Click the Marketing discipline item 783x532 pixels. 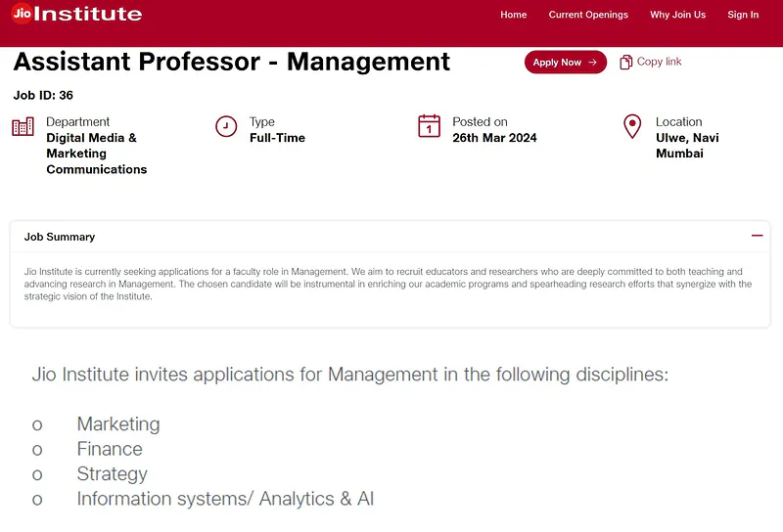click(118, 423)
